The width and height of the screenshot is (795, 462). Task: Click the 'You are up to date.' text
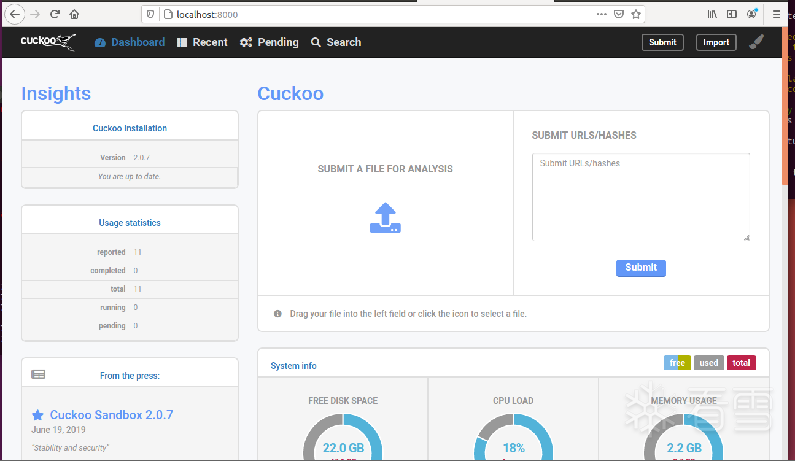pos(129,176)
